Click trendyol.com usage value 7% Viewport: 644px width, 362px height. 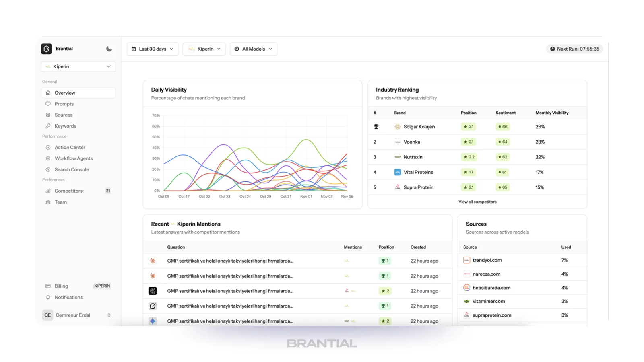click(564, 260)
